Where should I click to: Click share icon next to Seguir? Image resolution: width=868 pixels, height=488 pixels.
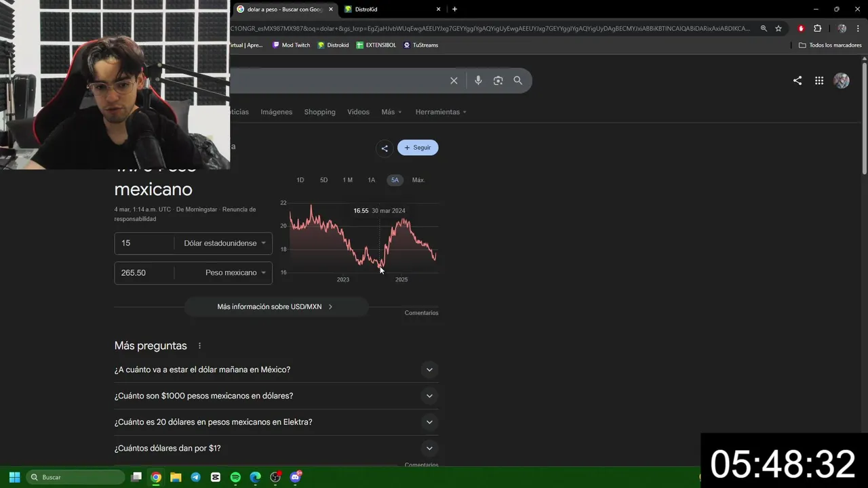[x=384, y=148]
